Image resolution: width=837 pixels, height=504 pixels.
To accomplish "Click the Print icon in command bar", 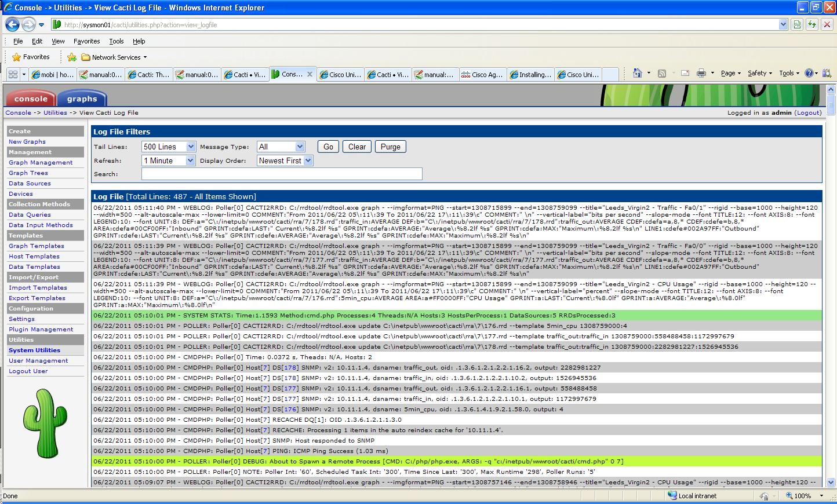I will pyautogui.click(x=701, y=73).
